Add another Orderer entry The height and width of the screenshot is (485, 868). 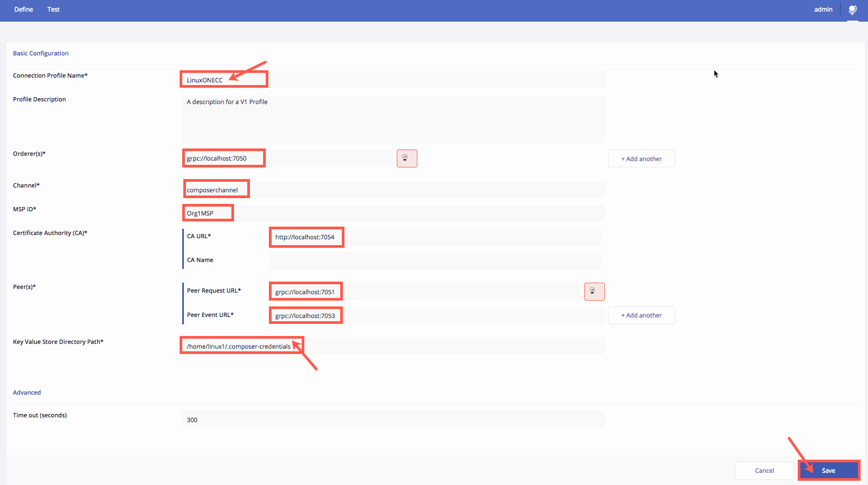click(641, 158)
